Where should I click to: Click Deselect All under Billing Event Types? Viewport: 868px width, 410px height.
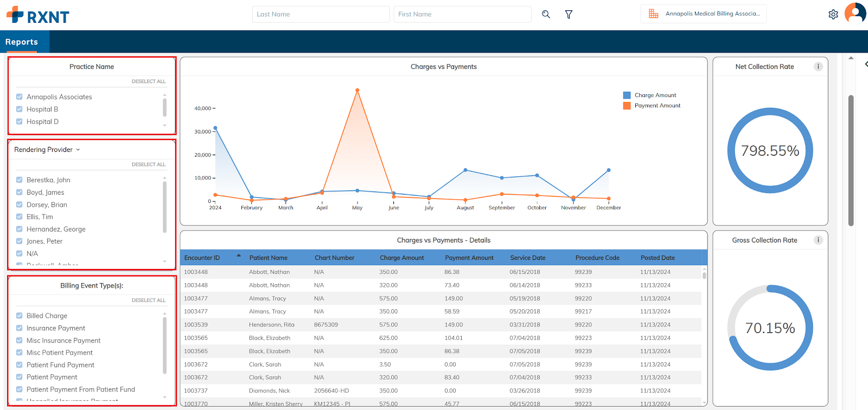(x=148, y=300)
